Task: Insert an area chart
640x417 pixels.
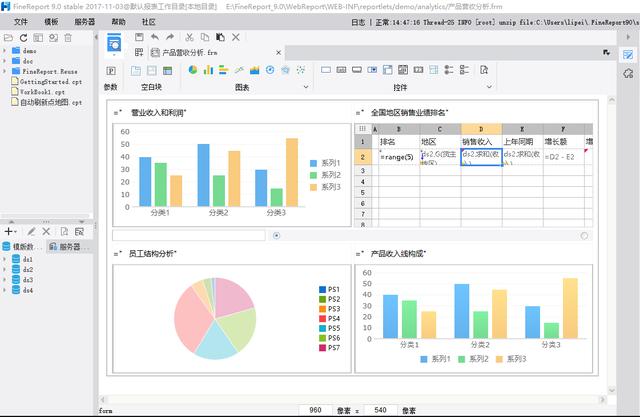Action: (x=255, y=70)
